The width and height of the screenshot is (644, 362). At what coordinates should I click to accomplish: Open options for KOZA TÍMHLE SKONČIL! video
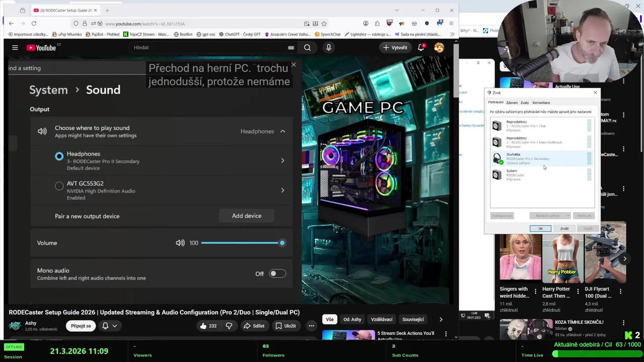623,323
